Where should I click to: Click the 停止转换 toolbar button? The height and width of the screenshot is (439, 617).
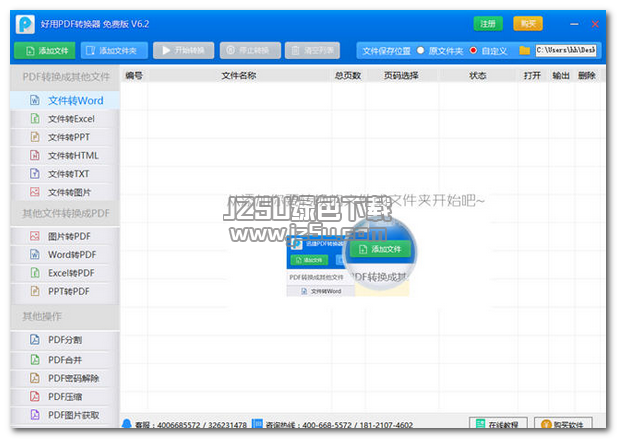[250, 51]
